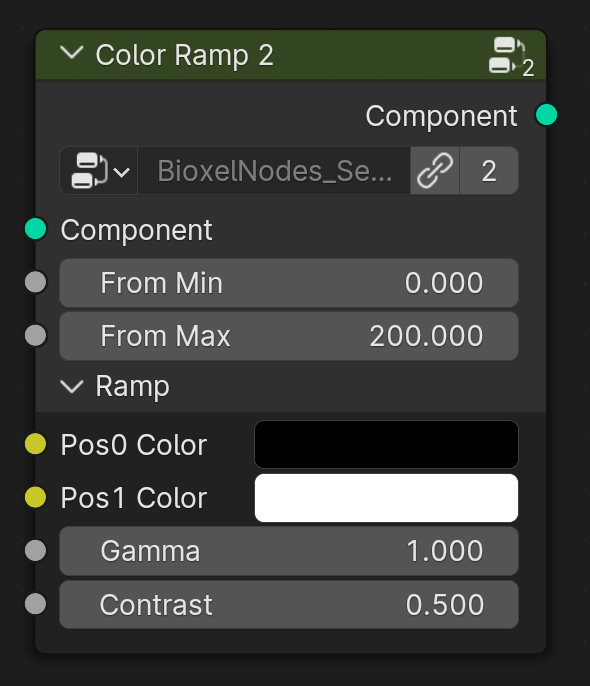Image resolution: width=590 pixels, height=686 pixels.
Task: Click the node group icon in header
Action: [511, 57]
